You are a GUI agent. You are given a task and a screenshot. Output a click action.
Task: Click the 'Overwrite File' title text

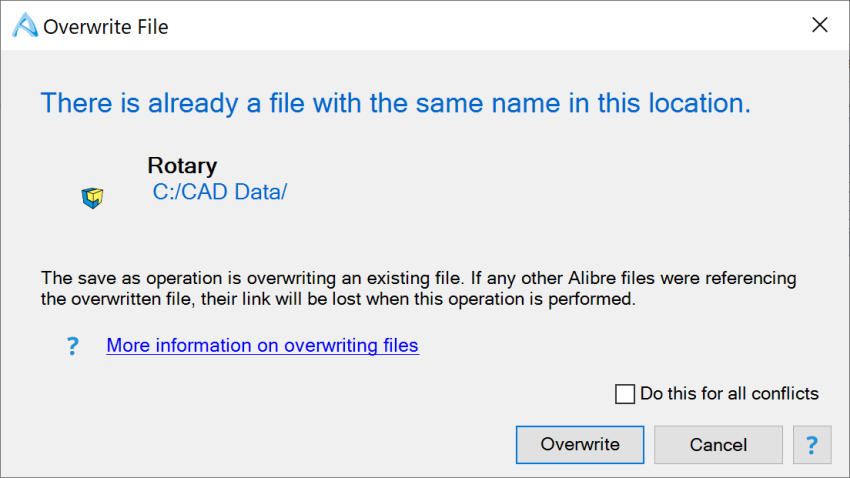[106, 27]
